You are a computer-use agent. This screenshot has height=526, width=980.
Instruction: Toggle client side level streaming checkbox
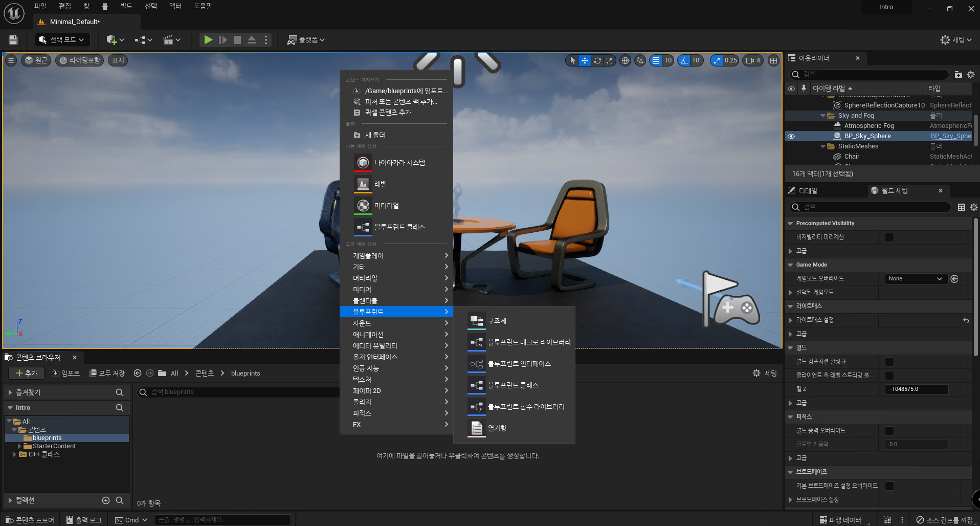889,376
